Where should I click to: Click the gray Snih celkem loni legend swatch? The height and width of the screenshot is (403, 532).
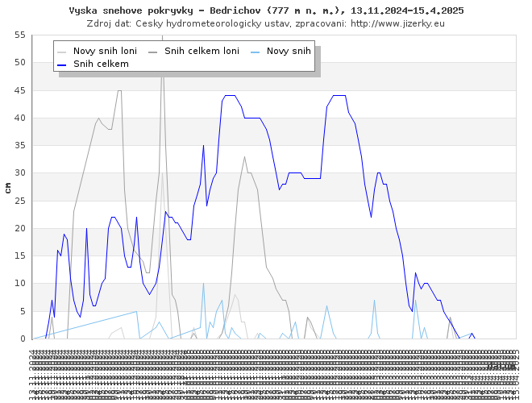(x=154, y=51)
